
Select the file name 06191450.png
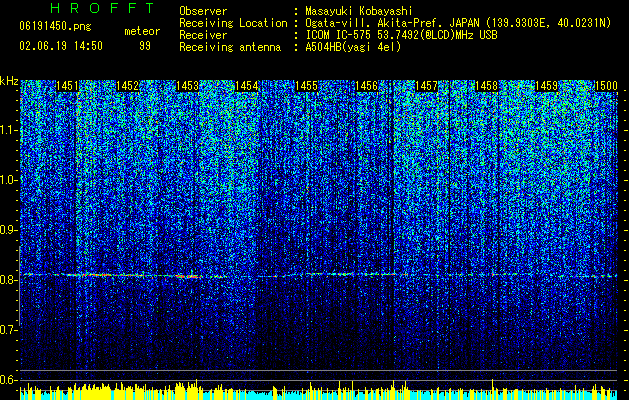click(x=55, y=27)
